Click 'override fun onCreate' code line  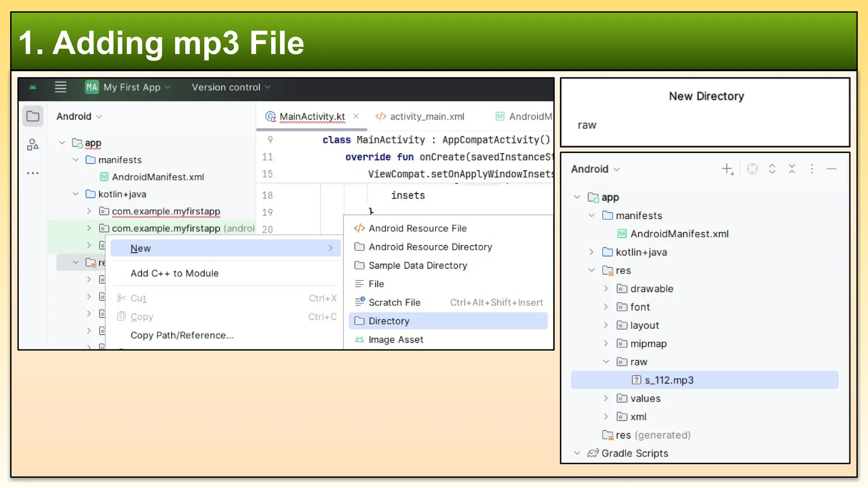pyautogui.click(x=449, y=157)
